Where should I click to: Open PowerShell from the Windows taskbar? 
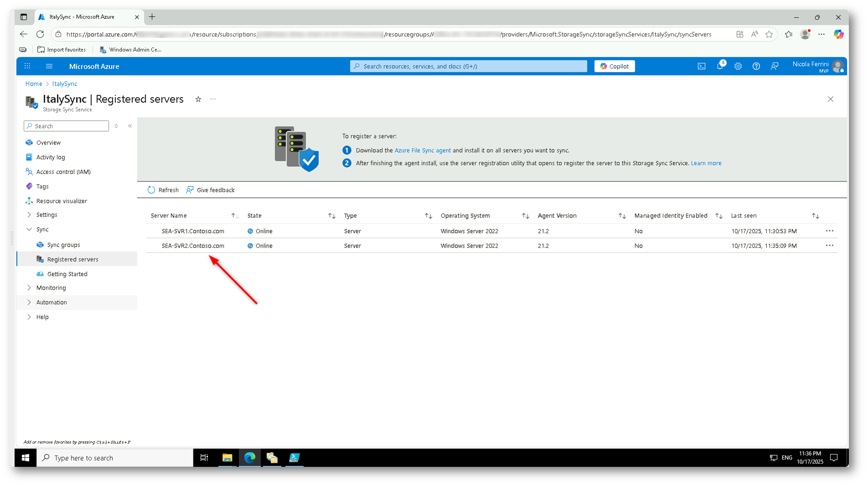click(x=294, y=458)
